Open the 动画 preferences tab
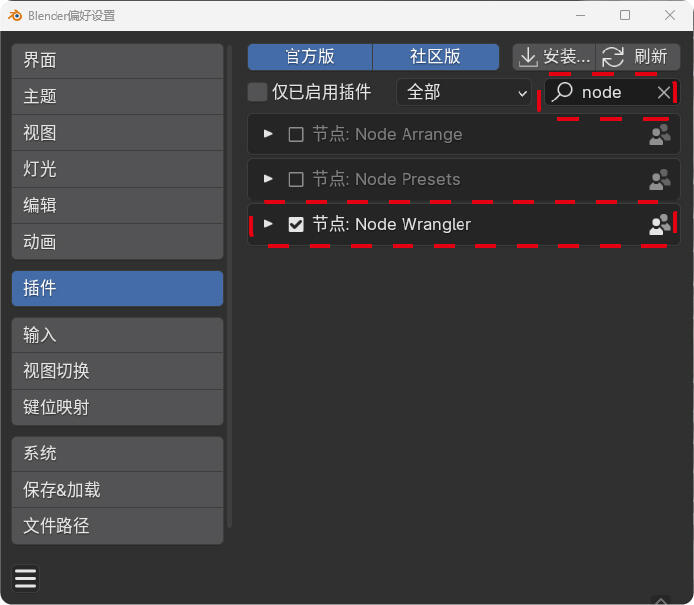The width and height of the screenshot is (694, 605). (x=117, y=242)
